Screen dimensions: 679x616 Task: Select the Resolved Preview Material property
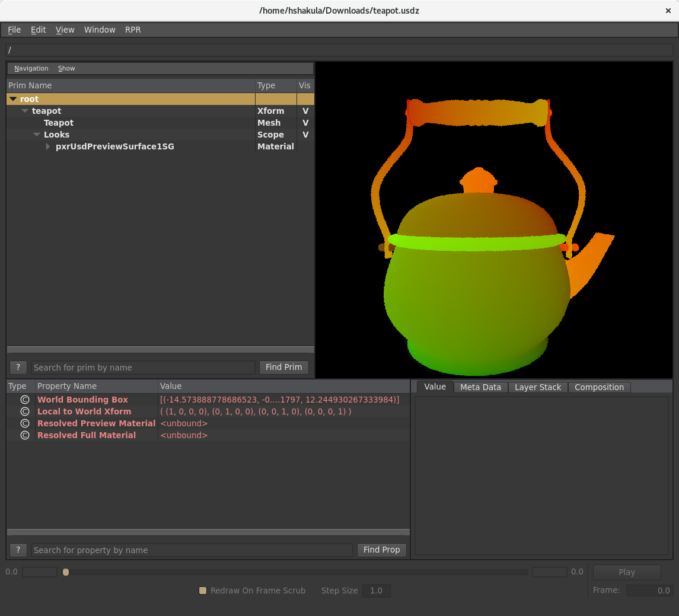pyautogui.click(x=96, y=423)
